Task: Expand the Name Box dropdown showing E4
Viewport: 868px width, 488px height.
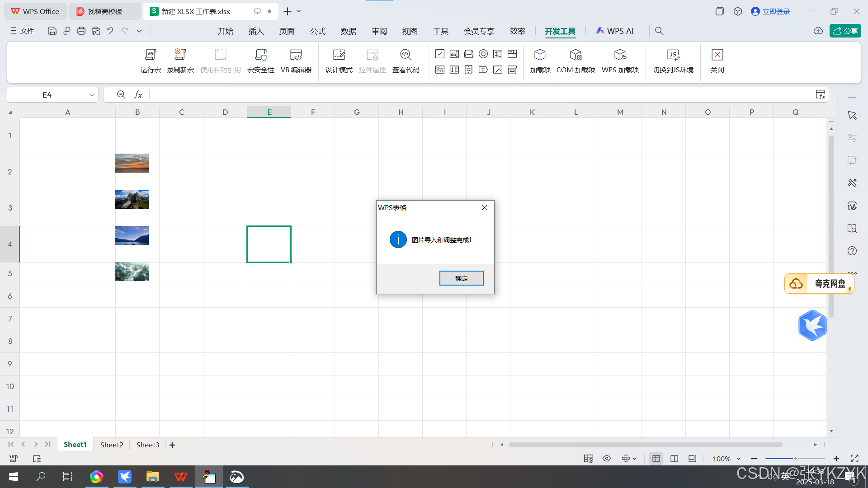Action: pyautogui.click(x=91, y=95)
